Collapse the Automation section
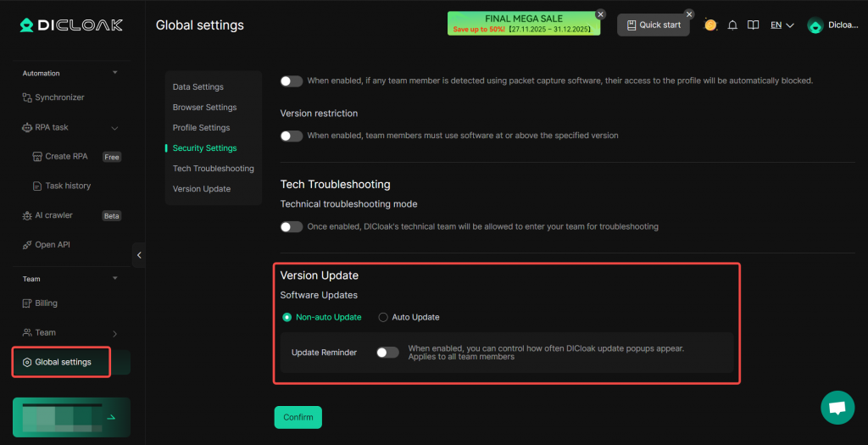The image size is (868, 445). (114, 73)
